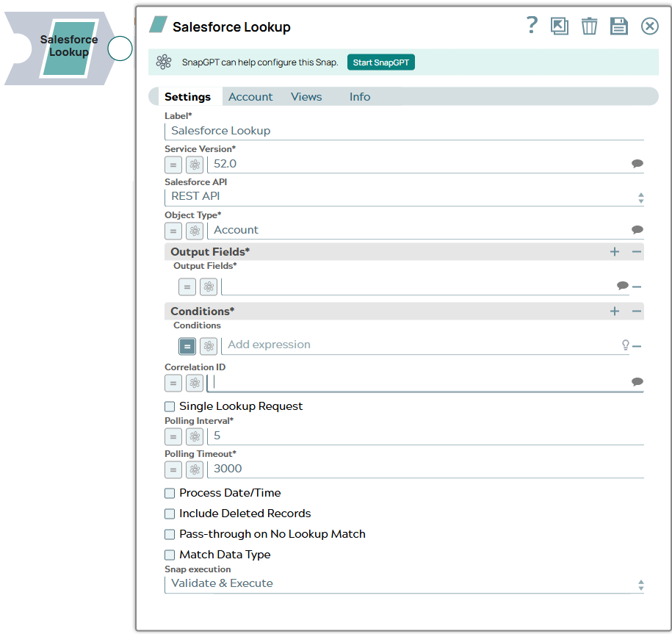Open the Info tab
Image resolution: width=672 pixels, height=634 pixels.
click(x=360, y=97)
